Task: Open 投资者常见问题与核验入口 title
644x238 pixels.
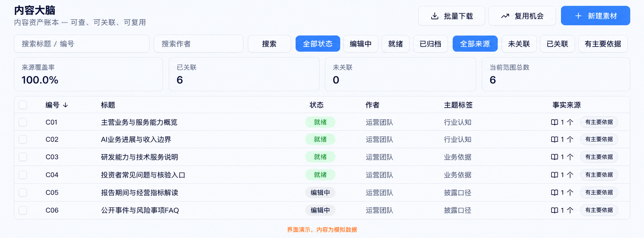Action: pyautogui.click(x=143, y=175)
